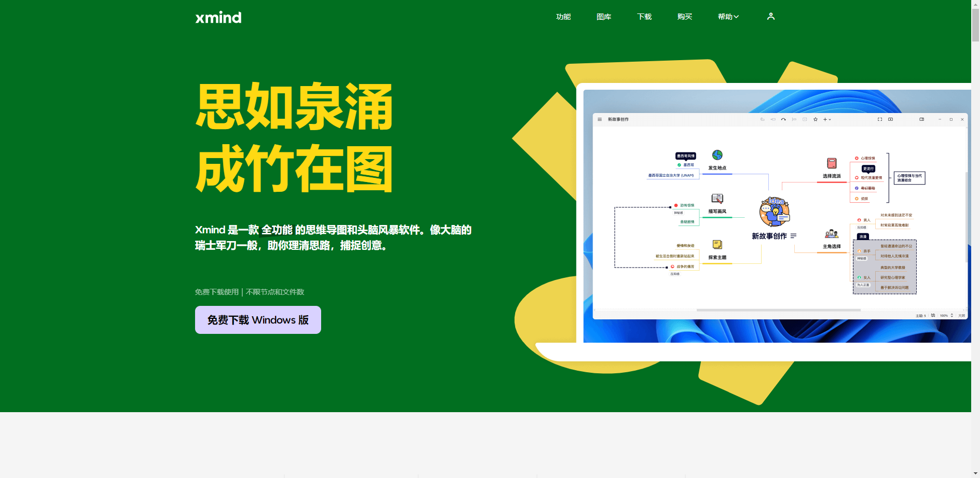Click the star marker icon in mockup toolbar
Image resolution: width=980 pixels, height=478 pixels.
coord(816,119)
